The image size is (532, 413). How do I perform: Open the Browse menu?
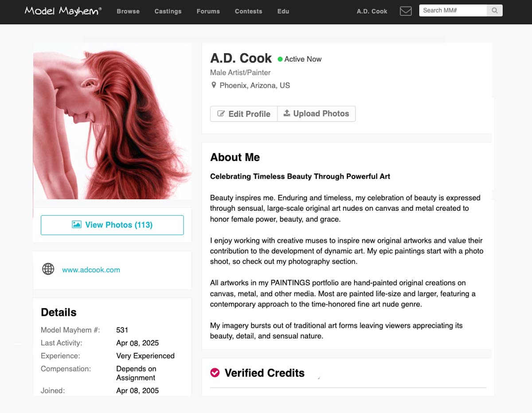coord(128,11)
